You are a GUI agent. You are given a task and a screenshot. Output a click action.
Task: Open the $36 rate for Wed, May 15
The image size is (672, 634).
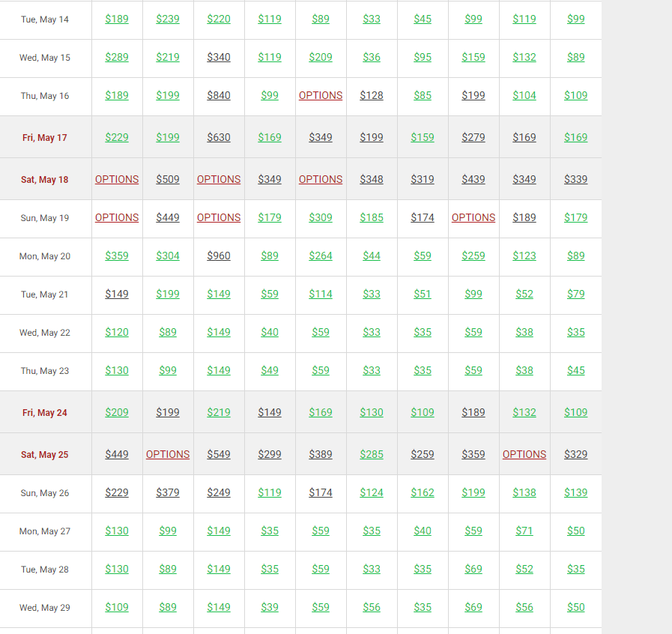pos(372,57)
